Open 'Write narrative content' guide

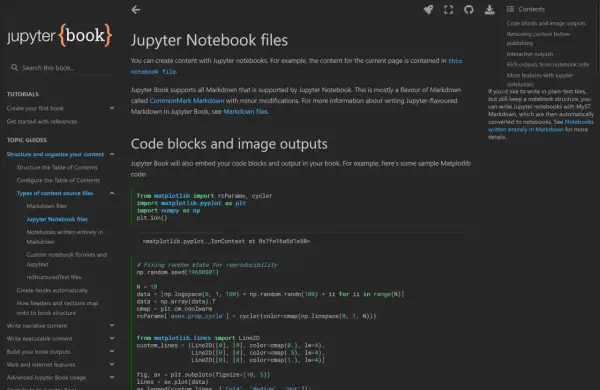(x=37, y=326)
